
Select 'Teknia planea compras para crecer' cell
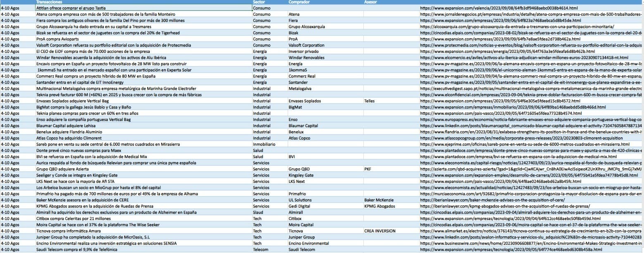tap(143, 113)
